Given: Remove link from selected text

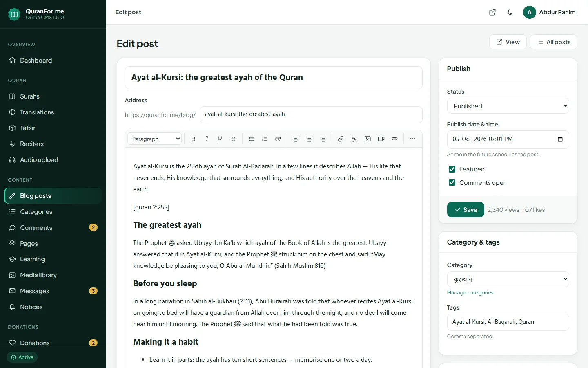Looking at the screenshot, I should tap(354, 139).
